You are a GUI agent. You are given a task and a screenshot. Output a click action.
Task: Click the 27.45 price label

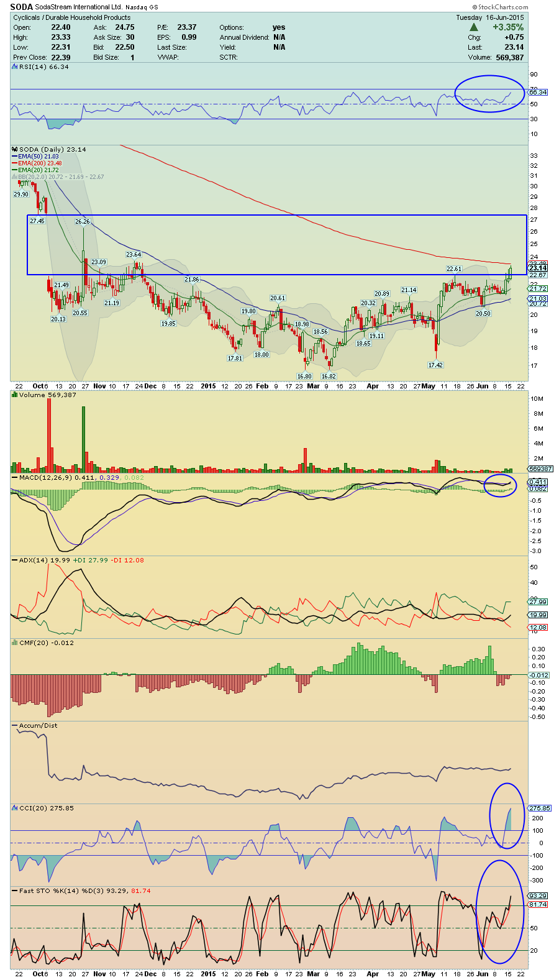(x=37, y=221)
